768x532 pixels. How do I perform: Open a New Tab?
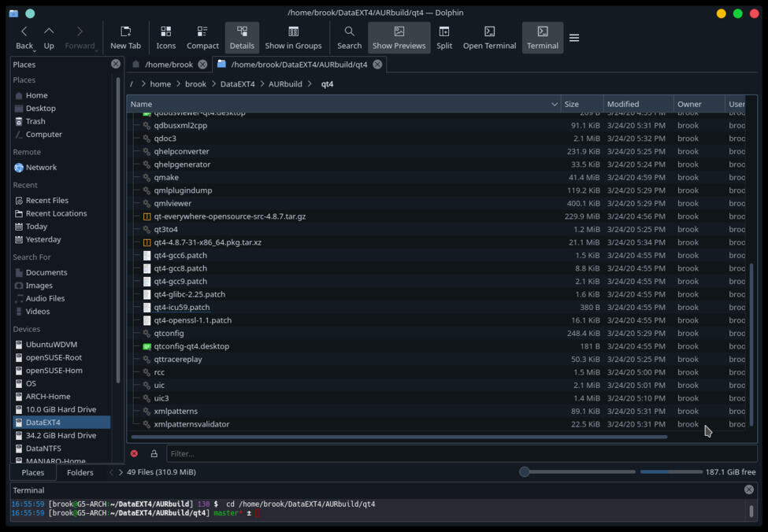[x=125, y=38]
